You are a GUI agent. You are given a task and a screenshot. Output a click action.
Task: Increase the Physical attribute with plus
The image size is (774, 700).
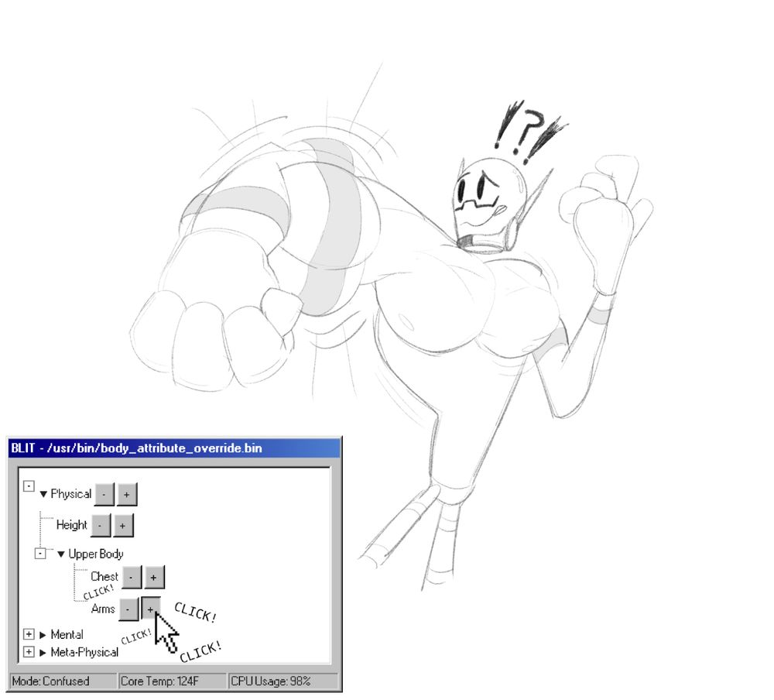point(127,495)
